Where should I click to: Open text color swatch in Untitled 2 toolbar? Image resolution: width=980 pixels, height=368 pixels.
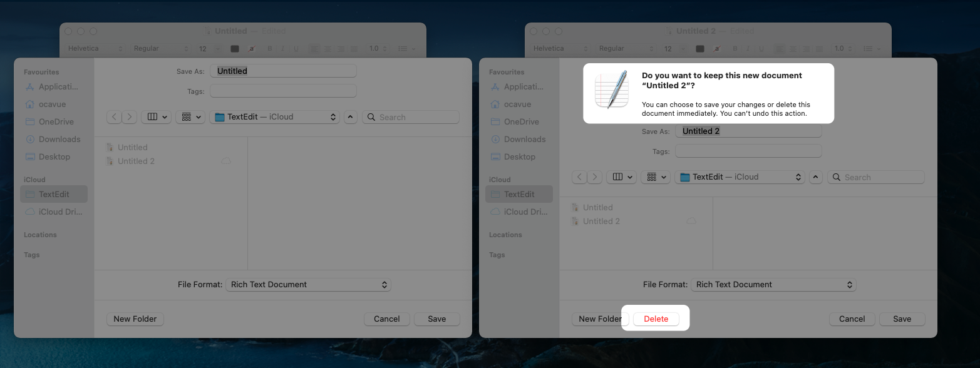tap(700, 48)
